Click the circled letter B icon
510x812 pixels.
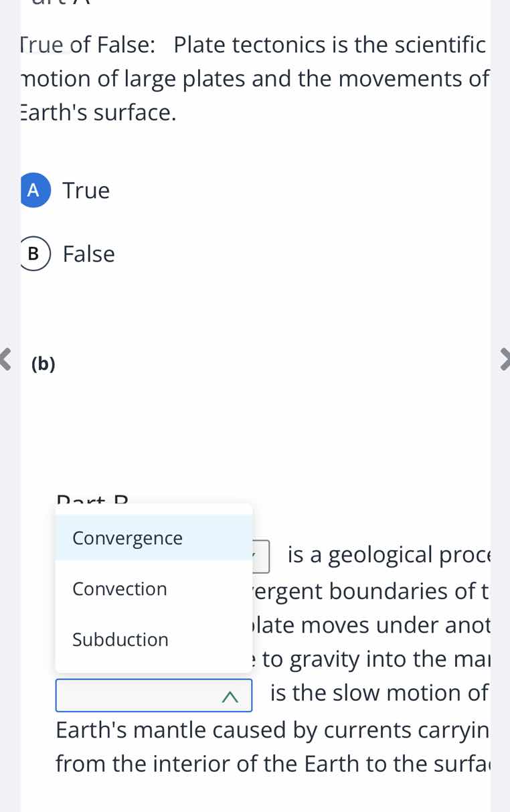coord(33,254)
